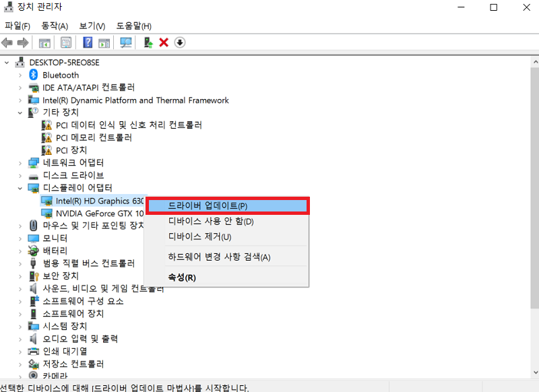Click the 디스크 드라이브 icon
Screen dimensions: 539x392
point(33,176)
